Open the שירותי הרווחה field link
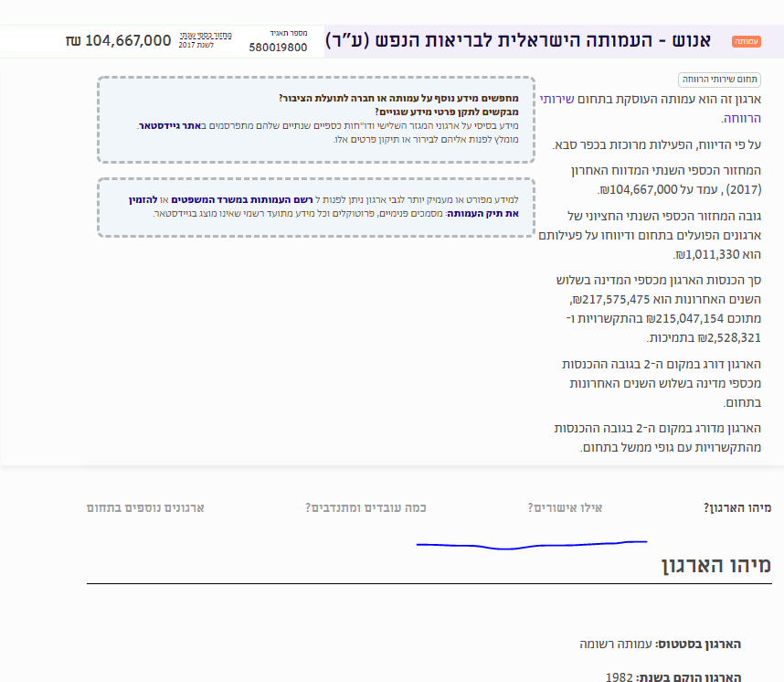784x682 pixels. pyautogui.click(x=650, y=109)
